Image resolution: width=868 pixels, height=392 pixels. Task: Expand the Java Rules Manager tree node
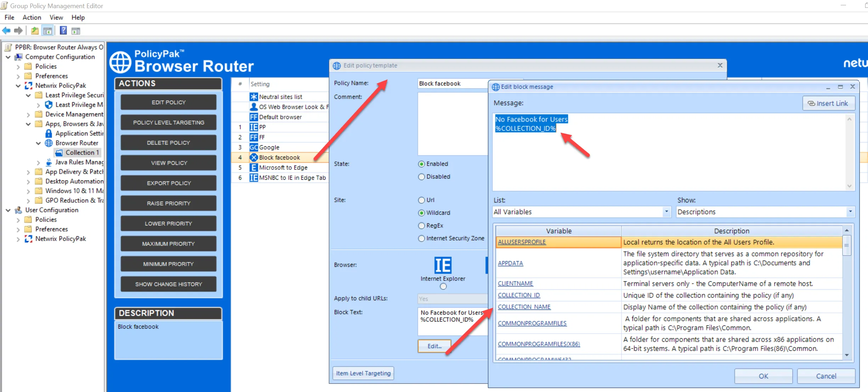38,162
